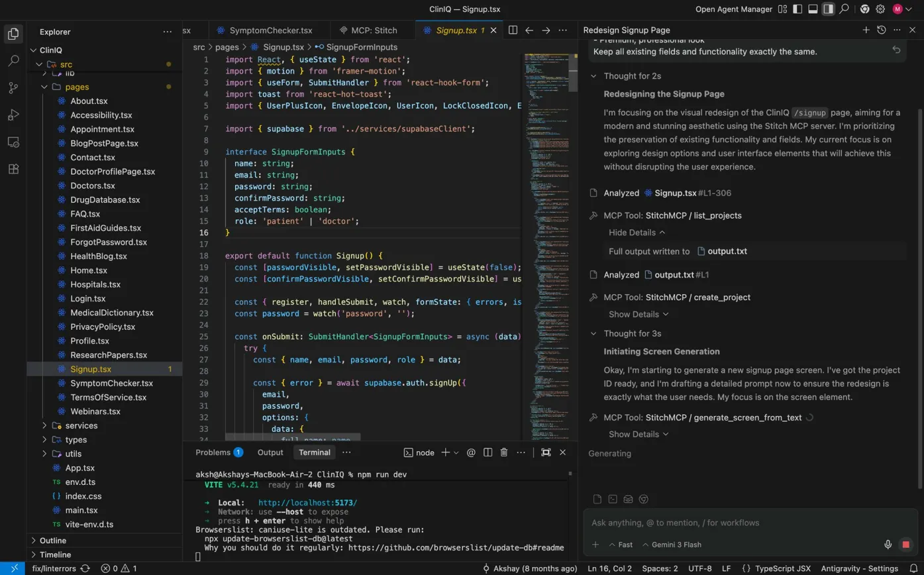Open chat history clock icon
The image size is (924, 575).
coord(881,30)
